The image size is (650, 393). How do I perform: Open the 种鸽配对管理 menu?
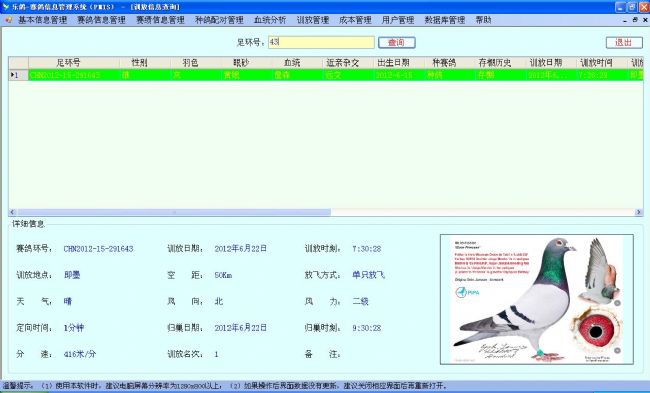219,20
